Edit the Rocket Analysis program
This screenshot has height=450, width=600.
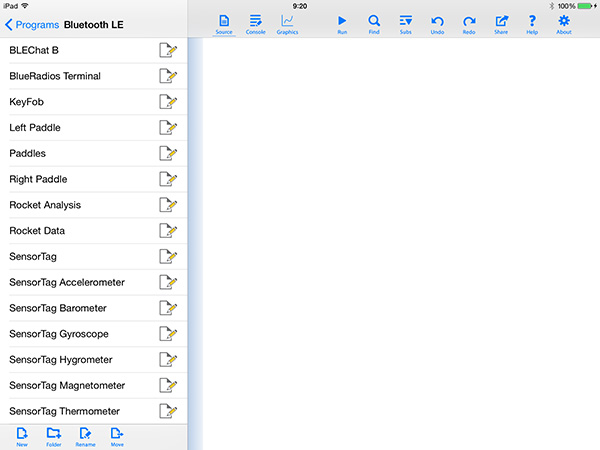tap(168, 205)
